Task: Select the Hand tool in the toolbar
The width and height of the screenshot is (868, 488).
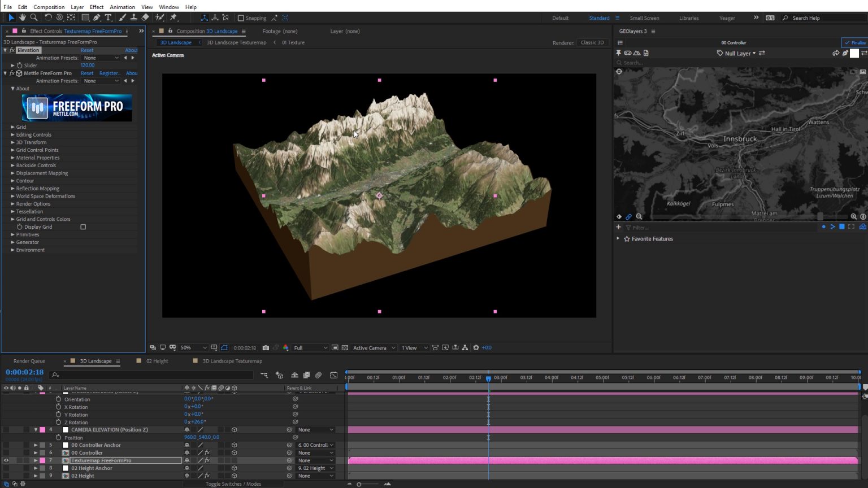Action: coord(23,18)
